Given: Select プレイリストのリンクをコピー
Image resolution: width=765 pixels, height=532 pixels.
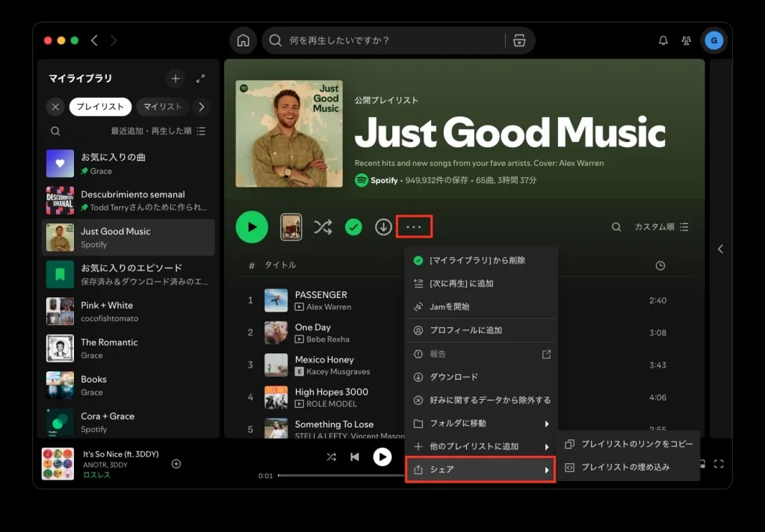Looking at the screenshot, I should 628,444.
